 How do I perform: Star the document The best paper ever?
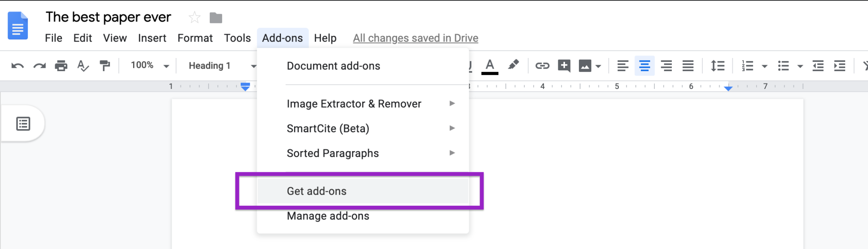pos(195,17)
